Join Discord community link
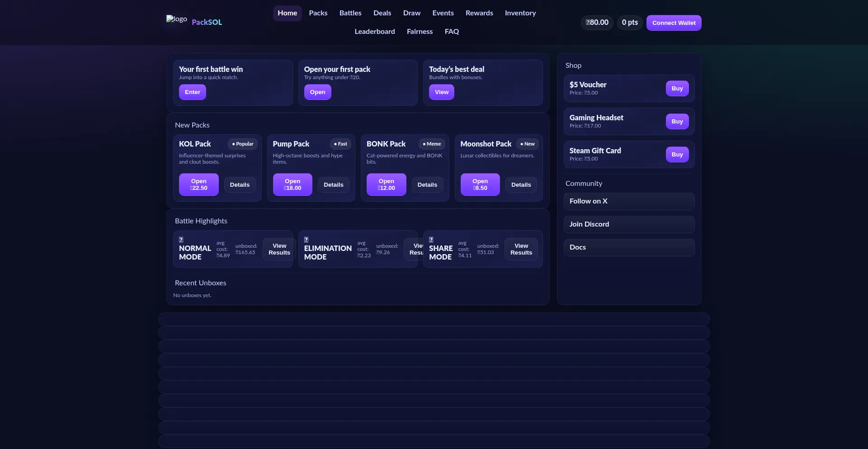 (628, 225)
